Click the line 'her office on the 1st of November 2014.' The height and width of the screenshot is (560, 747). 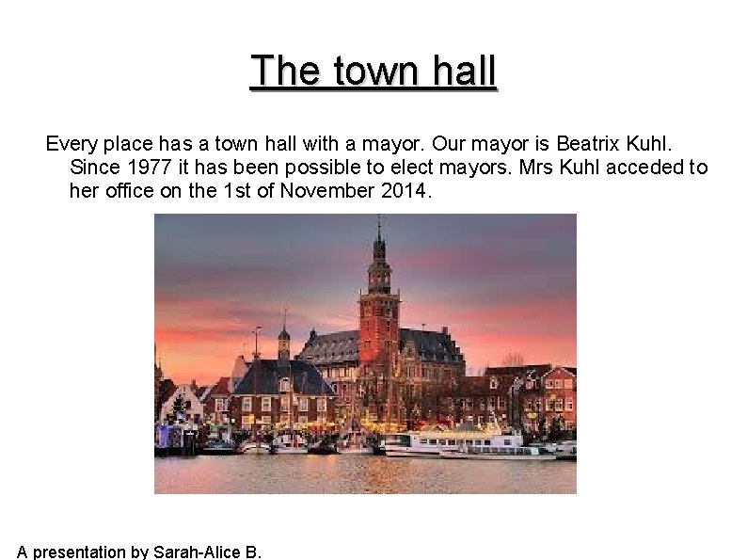[x=250, y=191]
